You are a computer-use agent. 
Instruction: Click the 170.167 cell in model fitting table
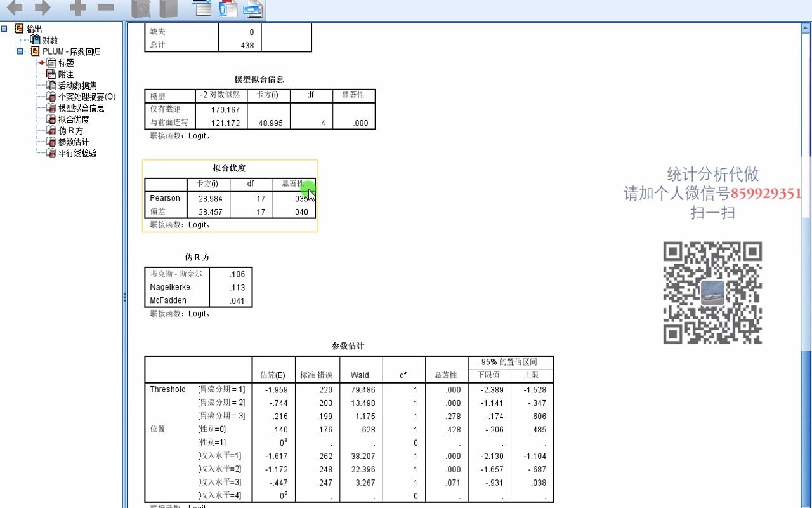coord(226,109)
